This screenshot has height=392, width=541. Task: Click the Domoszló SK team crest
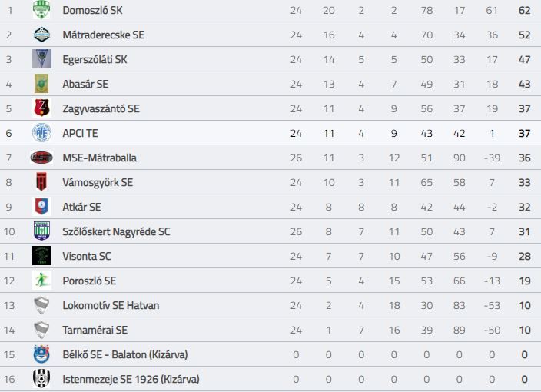click(x=41, y=10)
